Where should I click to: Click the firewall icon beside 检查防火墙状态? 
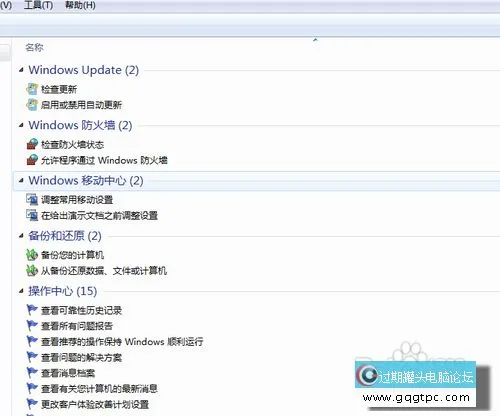(32, 144)
